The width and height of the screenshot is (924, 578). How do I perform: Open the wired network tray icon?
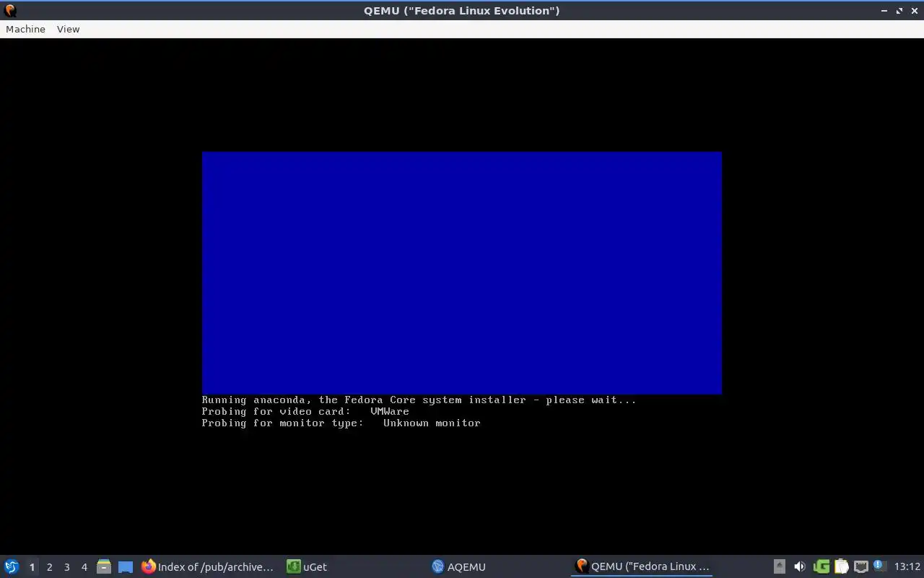pos(860,566)
